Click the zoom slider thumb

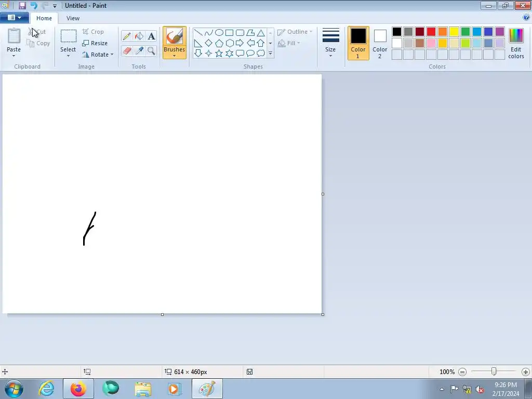pos(494,372)
